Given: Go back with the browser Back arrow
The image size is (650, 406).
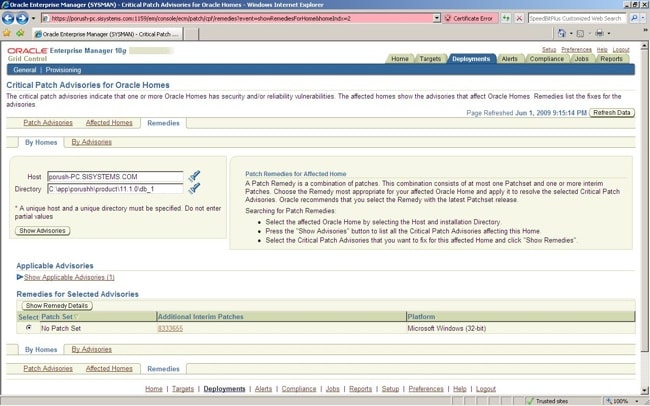Looking at the screenshot, I should click(8, 18).
